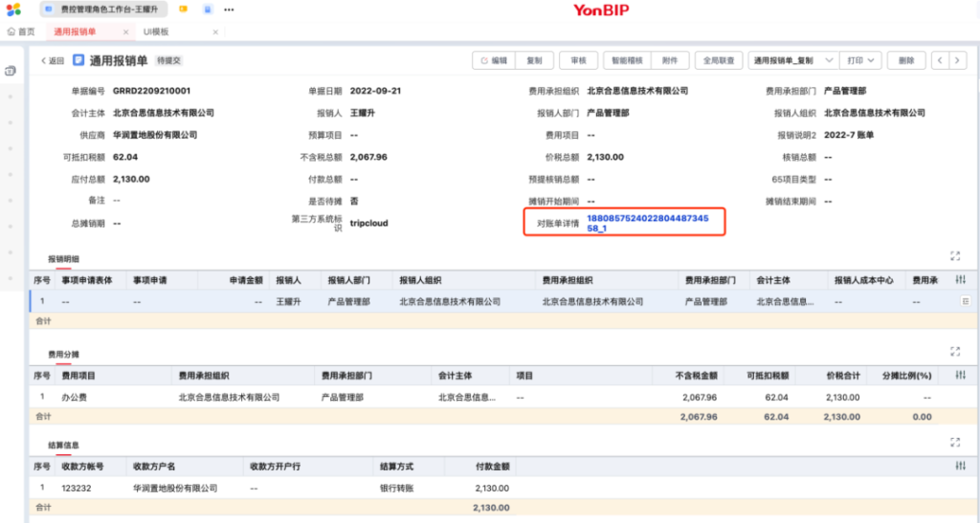Select the 结算信息 section tab

64,446
